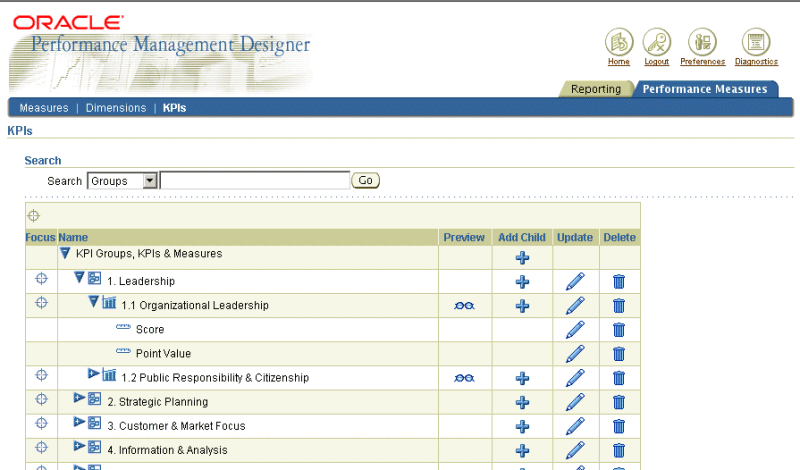The width and height of the screenshot is (800, 470).
Task: Expand 4. Information & Analysis node
Action: pos(79,446)
